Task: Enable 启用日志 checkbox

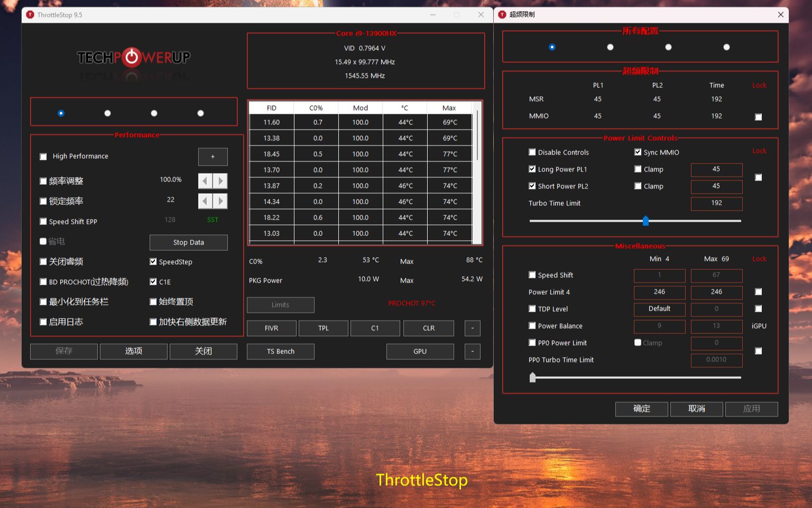Action: tap(43, 322)
